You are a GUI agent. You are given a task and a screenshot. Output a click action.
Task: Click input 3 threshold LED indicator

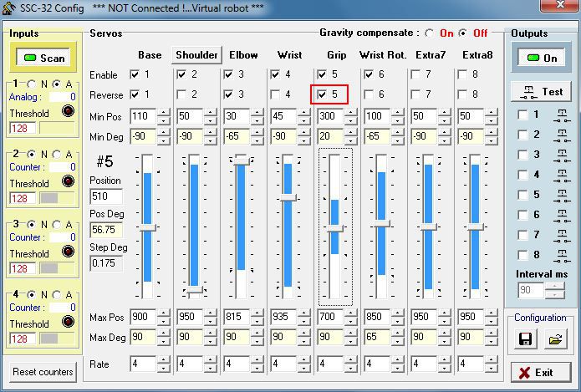pyautogui.click(x=68, y=252)
